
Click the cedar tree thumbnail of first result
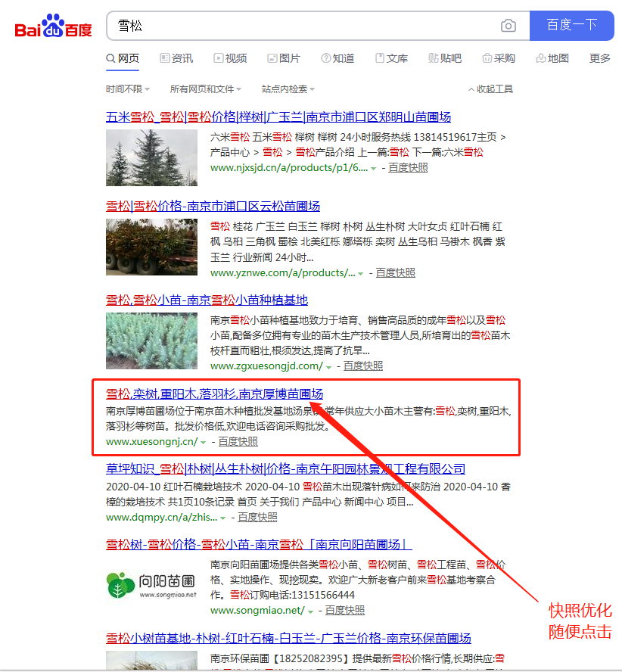pyautogui.click(x=152, y=157)
